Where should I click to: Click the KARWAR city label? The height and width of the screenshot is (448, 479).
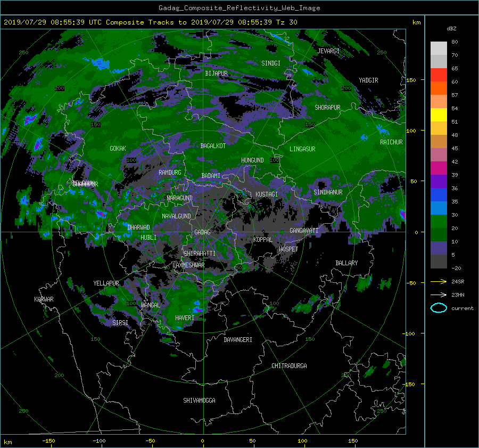[x=44, y=299]
